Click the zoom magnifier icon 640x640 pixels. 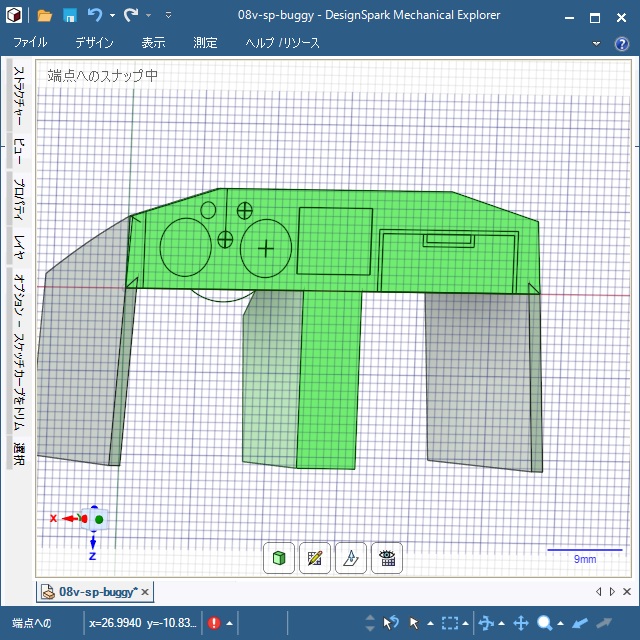click(x=545, y=622)
